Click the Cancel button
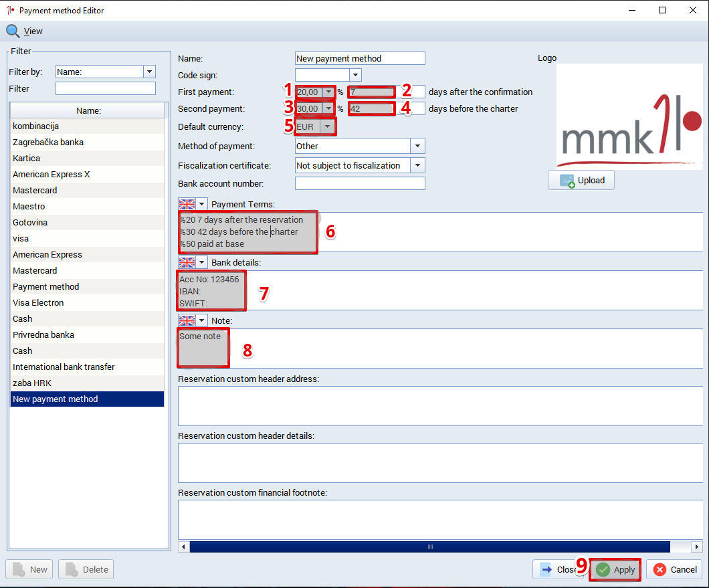 675,569
